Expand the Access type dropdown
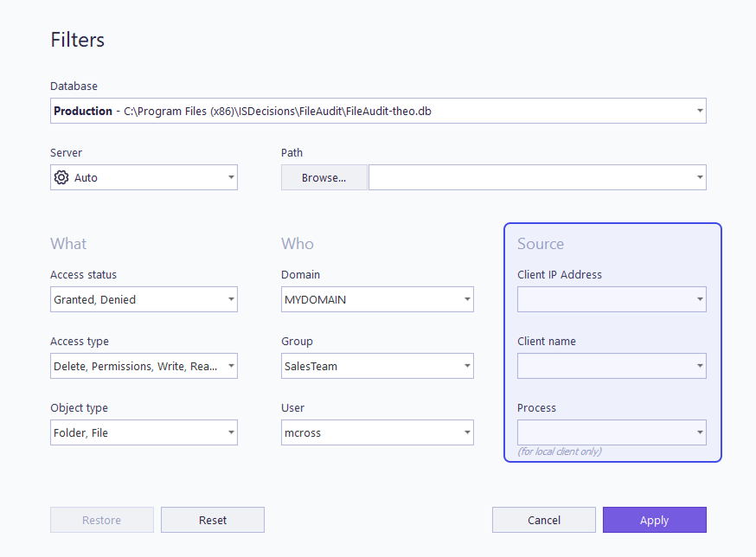756x557 pixels. [144, 366]
